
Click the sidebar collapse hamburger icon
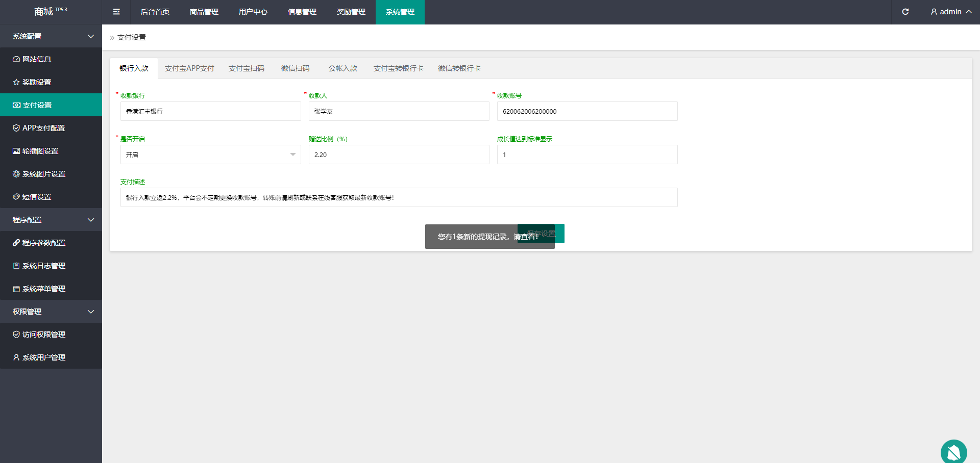click(116, 12)
